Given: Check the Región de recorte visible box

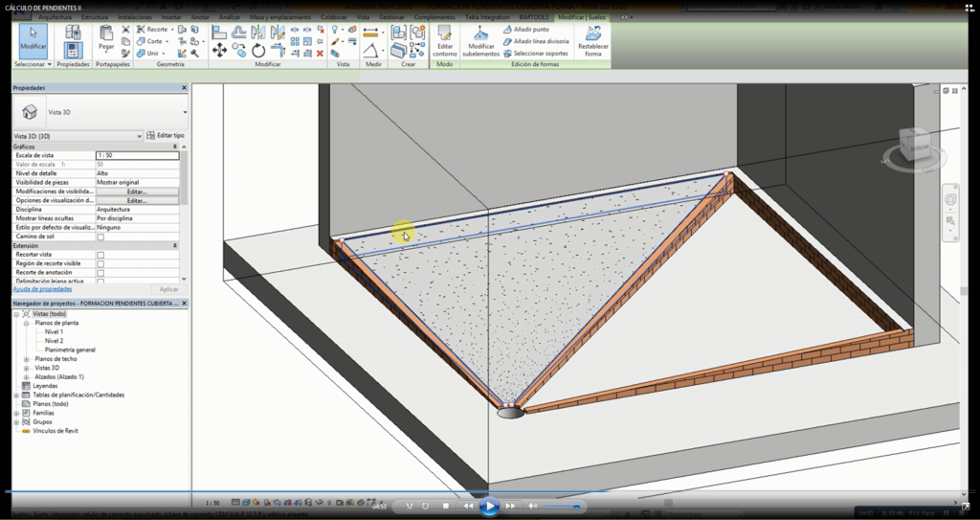Looking at the screenshot, I should coord(100,263).
